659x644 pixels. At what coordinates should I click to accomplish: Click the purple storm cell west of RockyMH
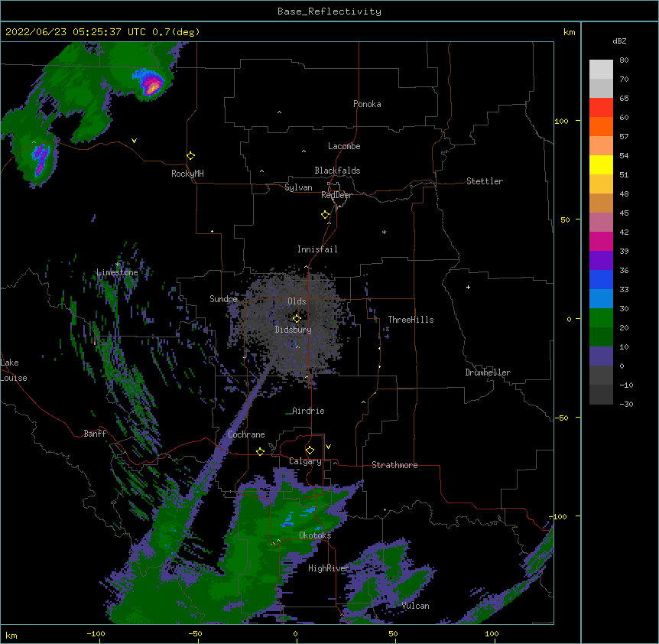(41, 159)
